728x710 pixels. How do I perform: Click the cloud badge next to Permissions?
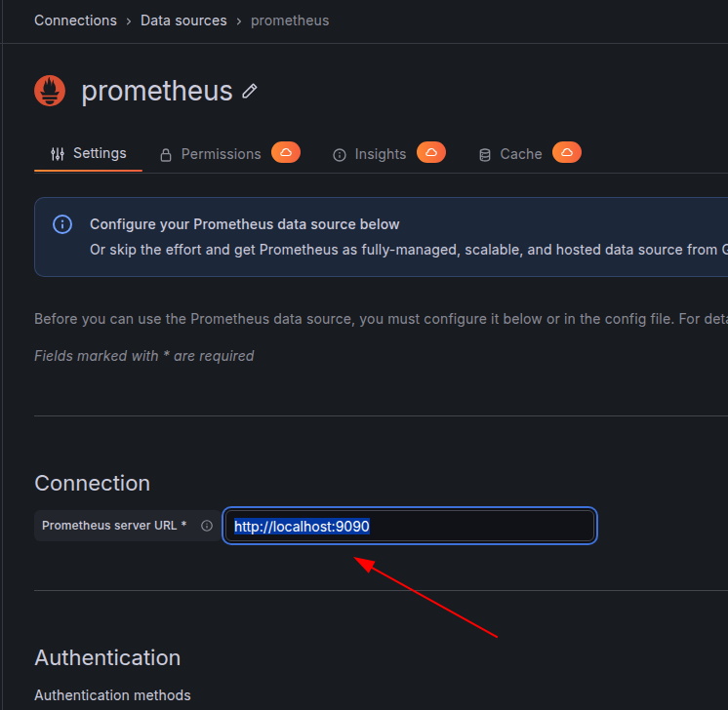point(286,152)
